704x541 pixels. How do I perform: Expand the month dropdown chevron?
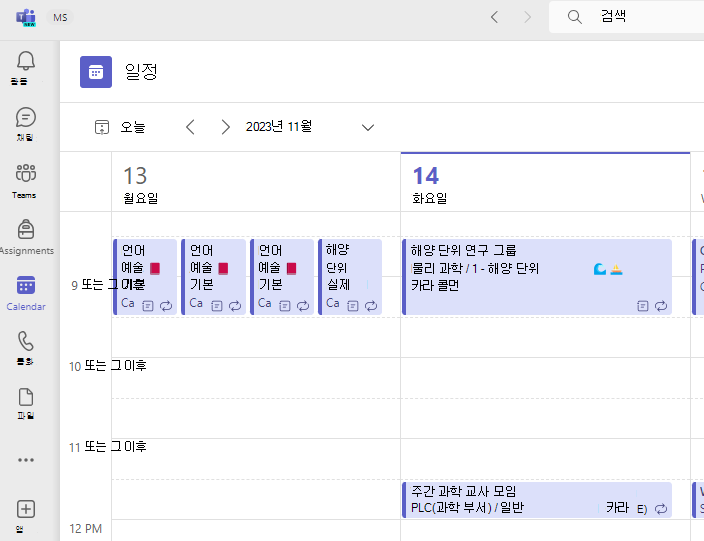click(368, 128)
